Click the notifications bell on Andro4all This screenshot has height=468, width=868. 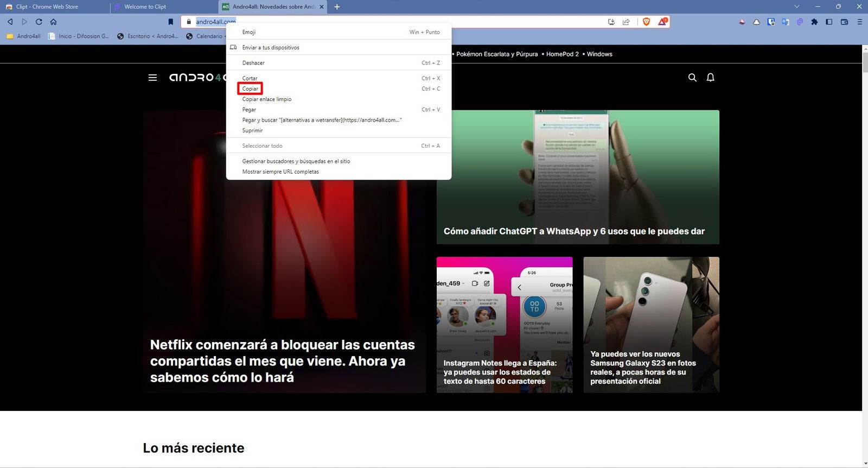coord(710,78)
